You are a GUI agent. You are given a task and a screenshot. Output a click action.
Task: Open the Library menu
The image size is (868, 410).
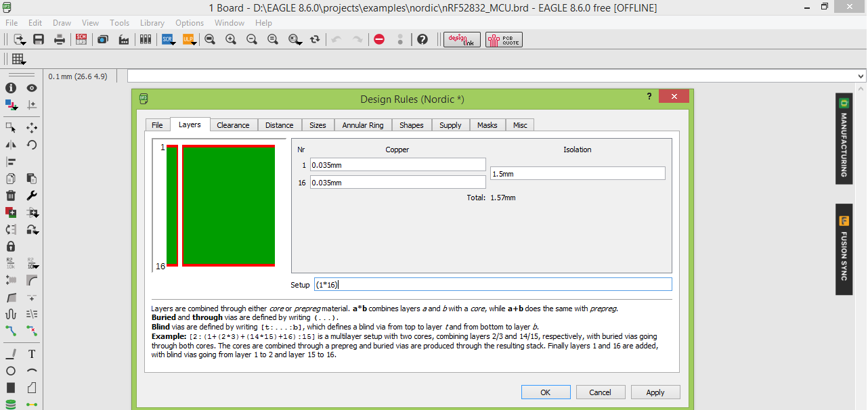(x=152, y=23)
